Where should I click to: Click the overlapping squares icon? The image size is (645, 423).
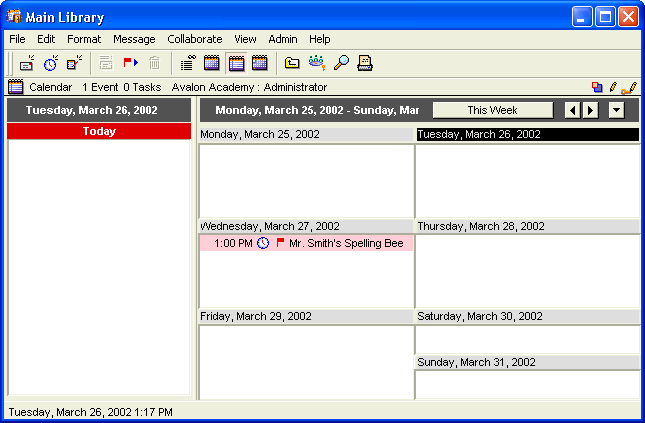click(597, 88)
